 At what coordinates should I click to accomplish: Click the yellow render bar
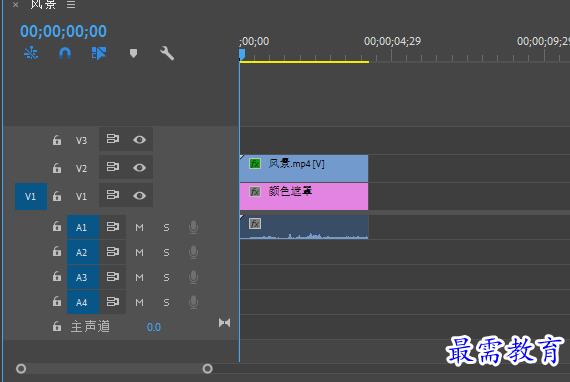tap(304, 62)
